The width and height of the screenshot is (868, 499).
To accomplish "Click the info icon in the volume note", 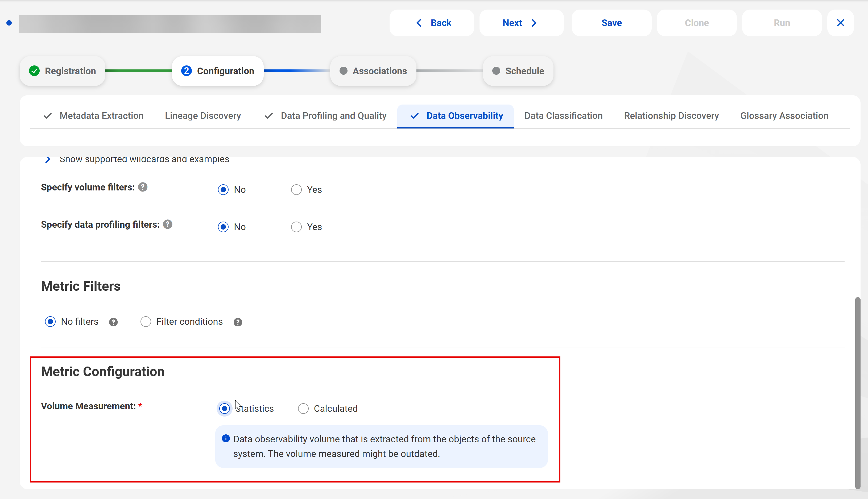I will pyautogui.click(x=226, y=438).
